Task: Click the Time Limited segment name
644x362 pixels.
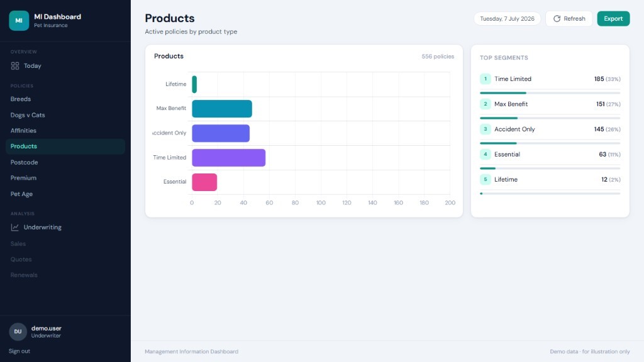Action: [x=513, y=79]
